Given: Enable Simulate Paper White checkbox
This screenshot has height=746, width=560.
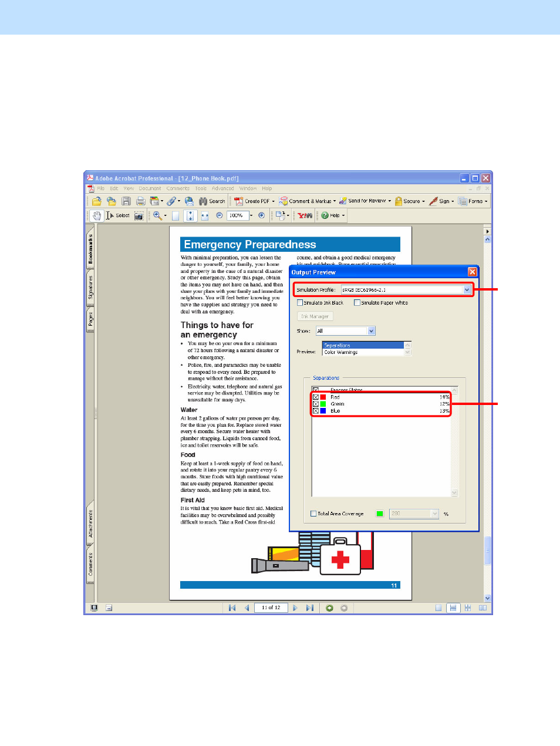Looking at the screenshot, I should 357,303.
